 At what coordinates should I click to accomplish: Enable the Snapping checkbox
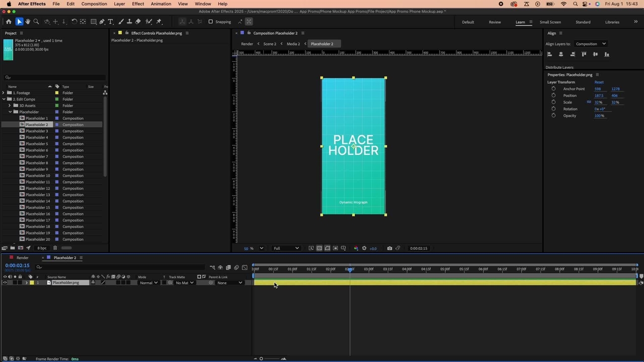tap(211, 22)
